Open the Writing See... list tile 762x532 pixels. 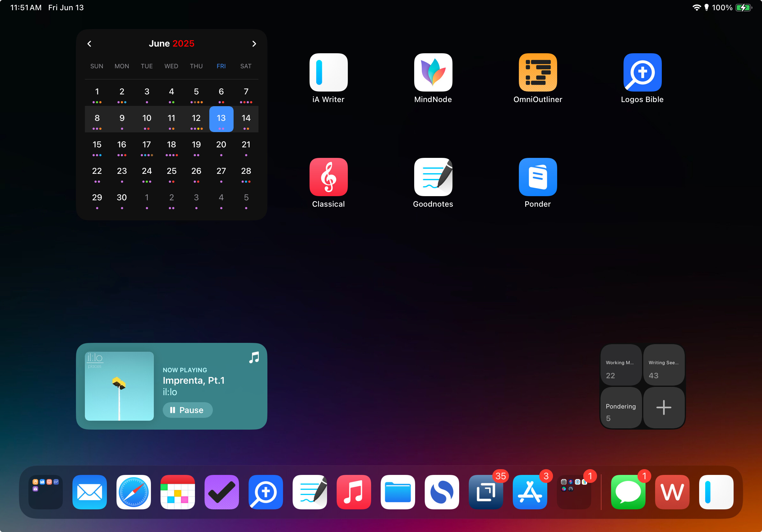pos(664,365)
